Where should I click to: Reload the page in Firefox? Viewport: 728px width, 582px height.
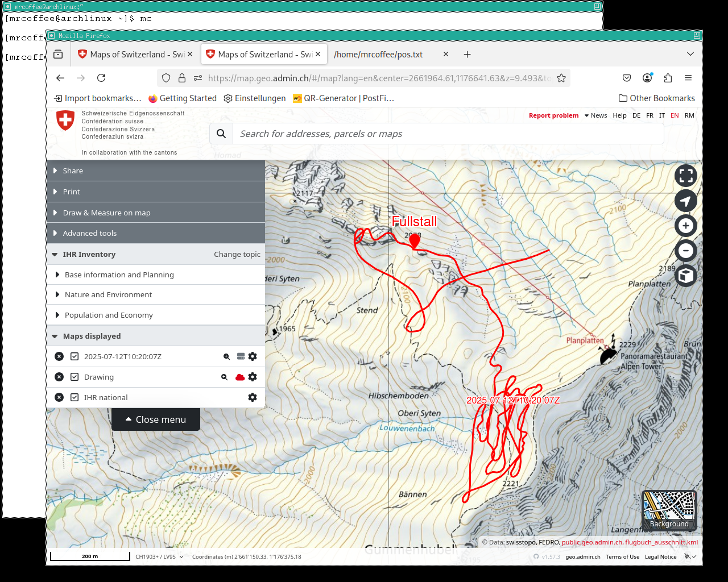tap(101, 78)
